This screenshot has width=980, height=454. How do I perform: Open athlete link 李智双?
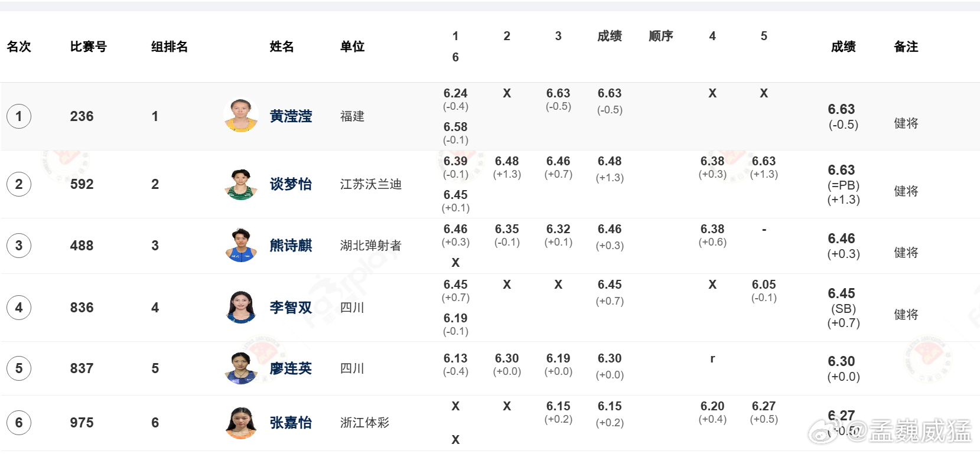click(x=291, y=308)
